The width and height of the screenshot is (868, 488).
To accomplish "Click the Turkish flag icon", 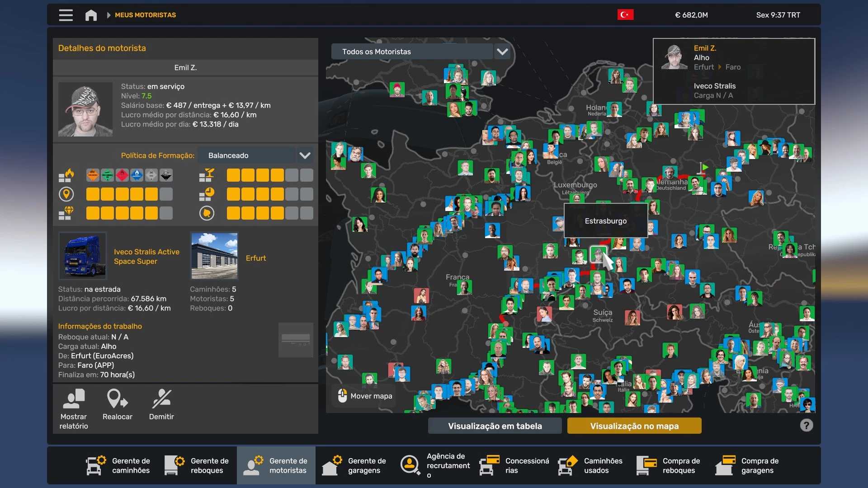I will tap(625, 15).
